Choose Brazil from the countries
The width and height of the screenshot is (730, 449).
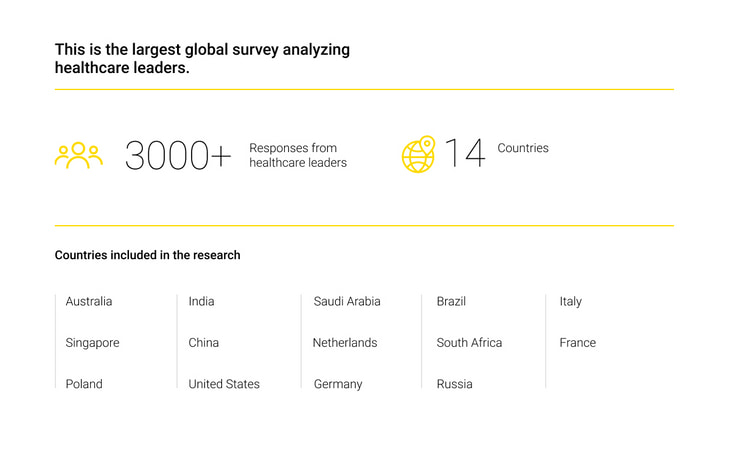451,301
